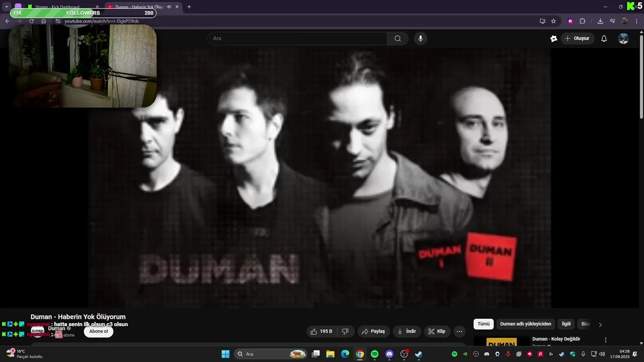This screenshot has height=362, width=644.
Task: Bookmark this page with the star icon
Action: click(x=553, y=21)
